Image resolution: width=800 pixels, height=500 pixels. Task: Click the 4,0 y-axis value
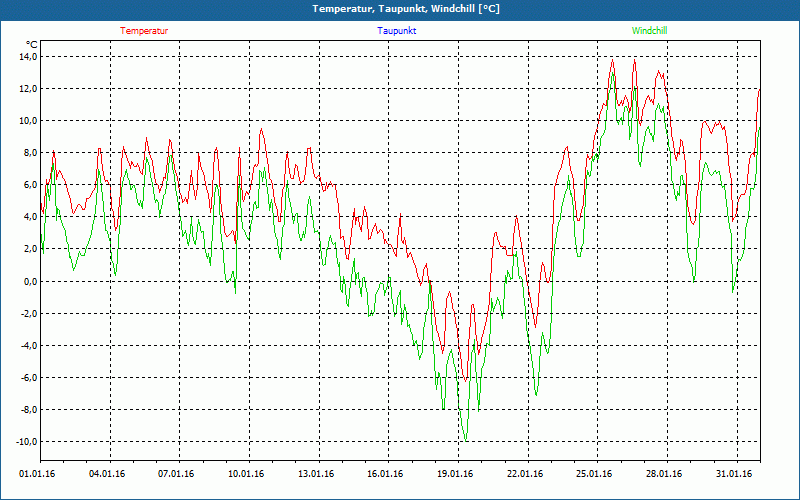click(30, 217)
